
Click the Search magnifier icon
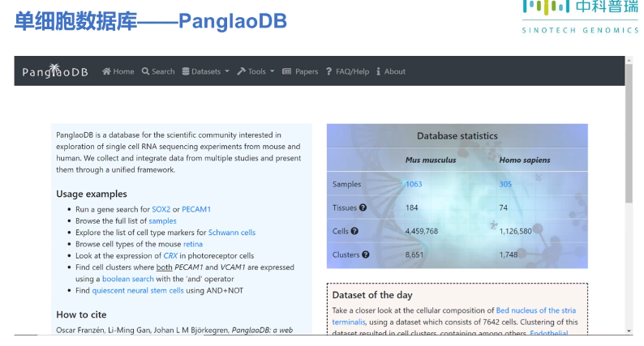point(145,71)
